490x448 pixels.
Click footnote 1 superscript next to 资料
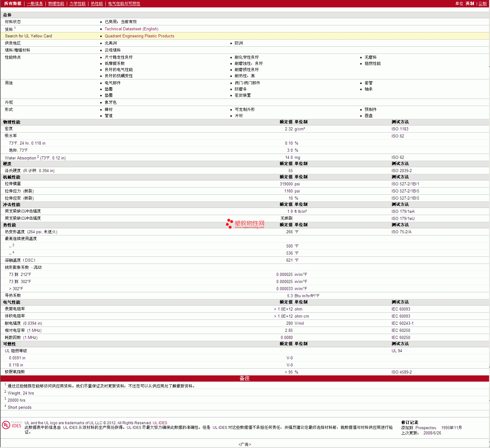pyautogui.click(x=15, y=28)
